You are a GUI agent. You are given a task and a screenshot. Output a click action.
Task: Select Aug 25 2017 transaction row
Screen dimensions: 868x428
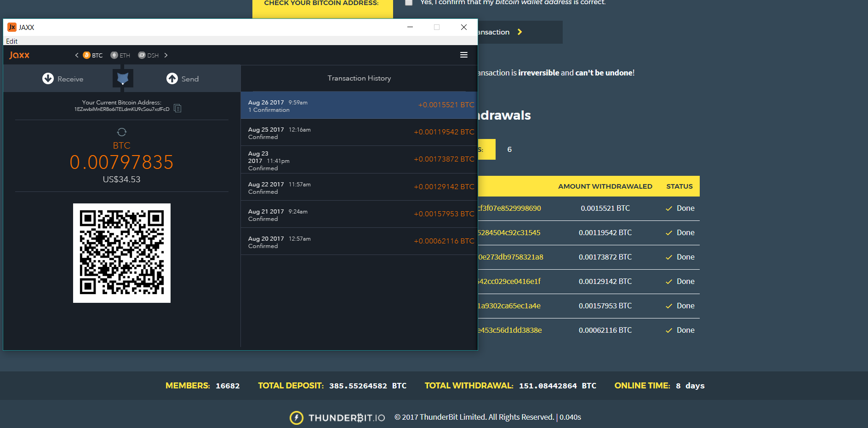(359, 133)
